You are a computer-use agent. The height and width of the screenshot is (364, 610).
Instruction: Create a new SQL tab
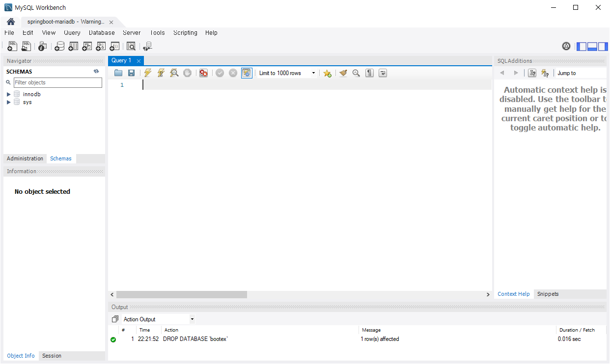click(x=12, y=46)
